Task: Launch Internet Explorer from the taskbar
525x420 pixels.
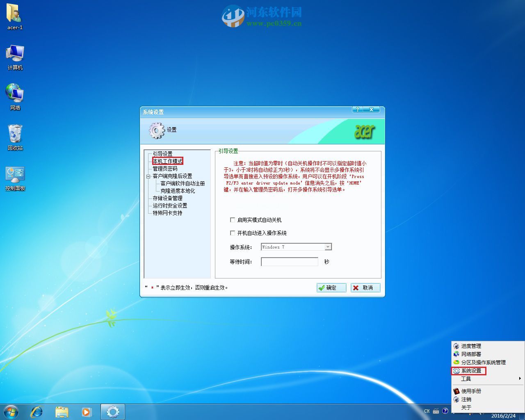Action: 37,411
